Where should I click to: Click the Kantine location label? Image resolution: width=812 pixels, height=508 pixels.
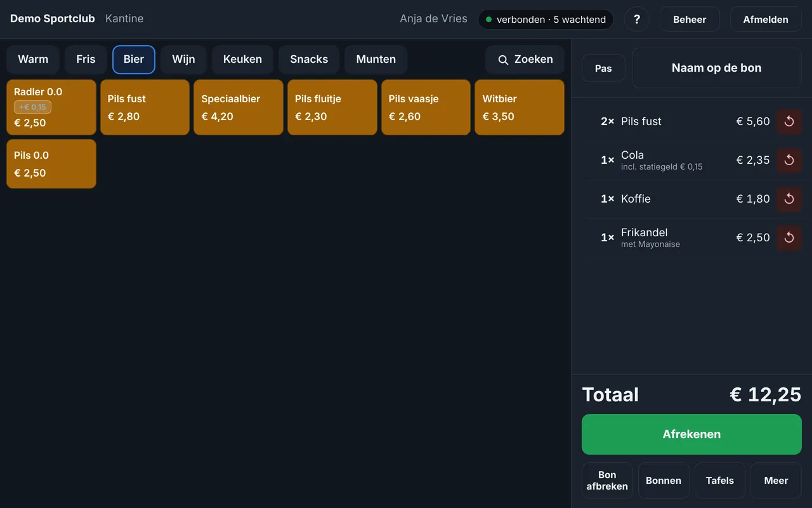coord(124,18)
